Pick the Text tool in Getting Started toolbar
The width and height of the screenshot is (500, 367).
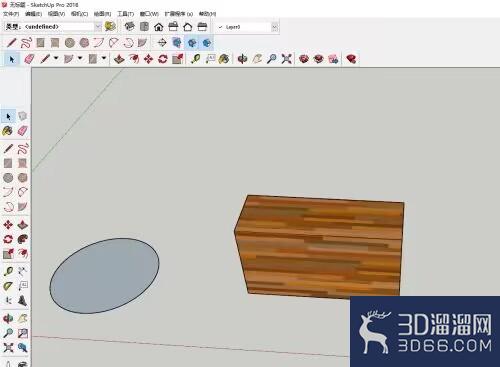(x=210, y=59)
